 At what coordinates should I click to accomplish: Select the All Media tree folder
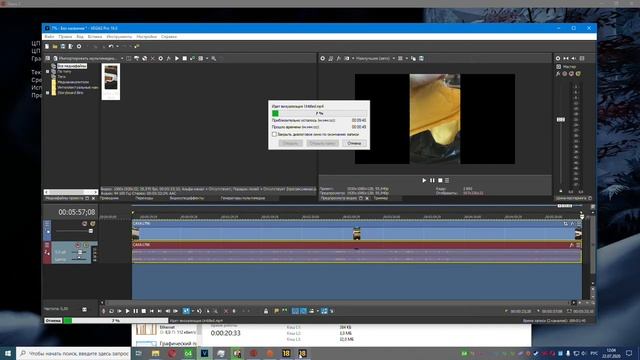point(71,66)
